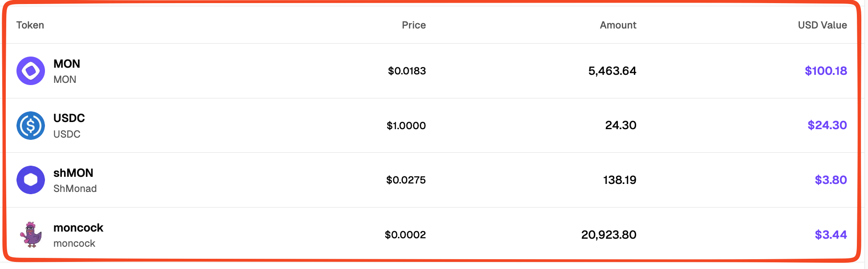The image size is (868, 269).
Task: Sort by the USD Value column header
Action: pos(823,25)
